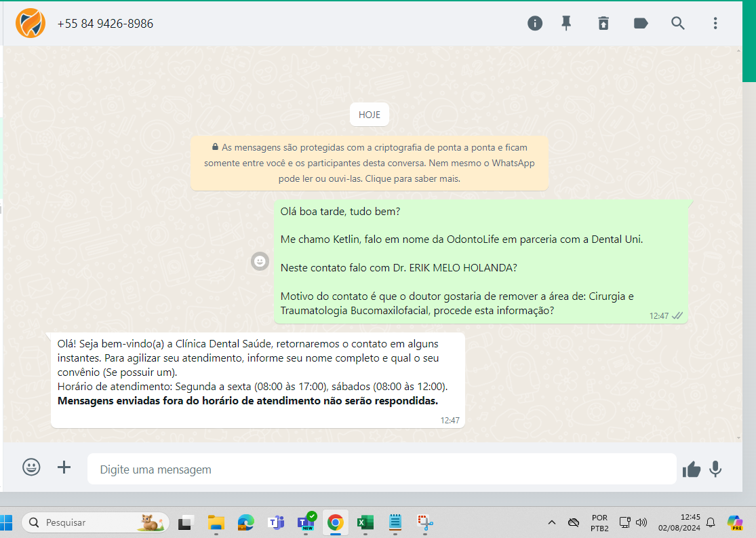Click contact number +55 84 9426-8986
This screenshot has width=756, height=538.
click(x=105, y=24)
